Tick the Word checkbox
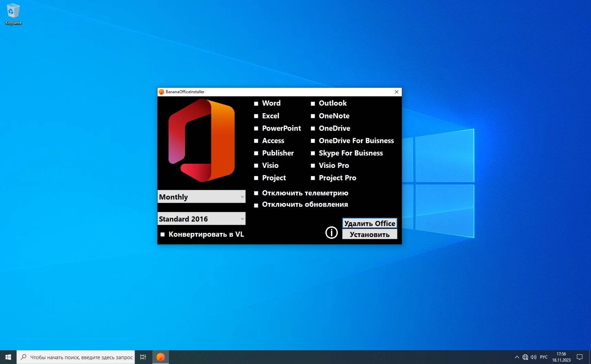Screen dimensions: 591x364 click(256, 104)
